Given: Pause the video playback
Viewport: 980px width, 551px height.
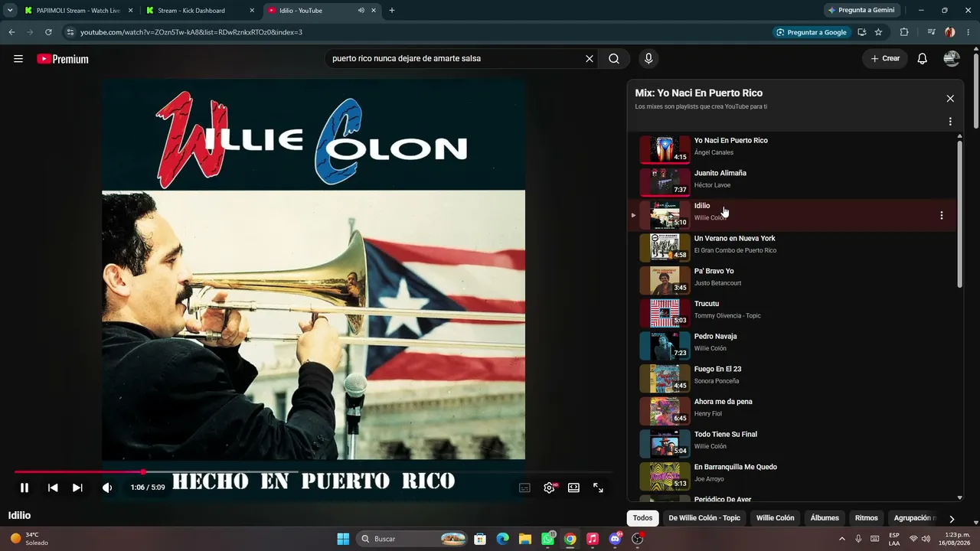Looking at the screenshot, I should (x=24, y=487).
